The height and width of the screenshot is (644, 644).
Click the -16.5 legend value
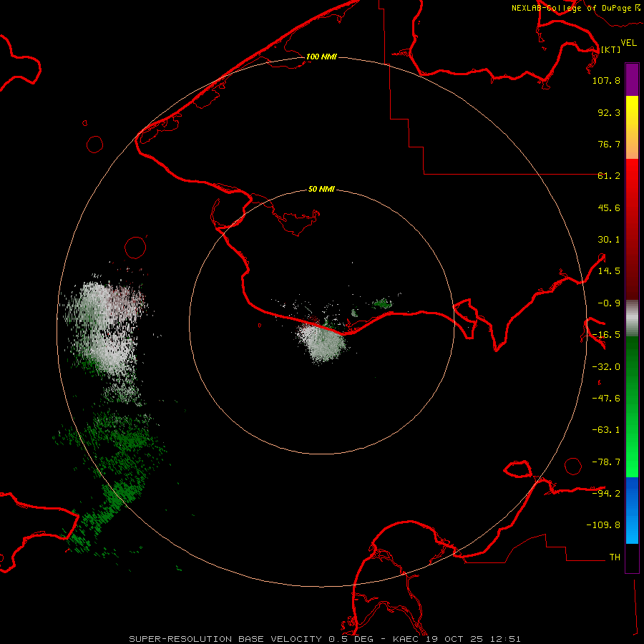point(606,335)
